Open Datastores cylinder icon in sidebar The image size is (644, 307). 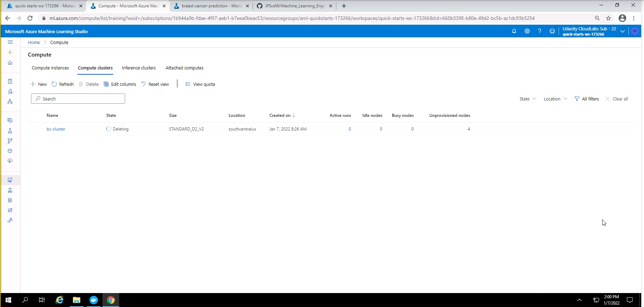pos(10,200)
